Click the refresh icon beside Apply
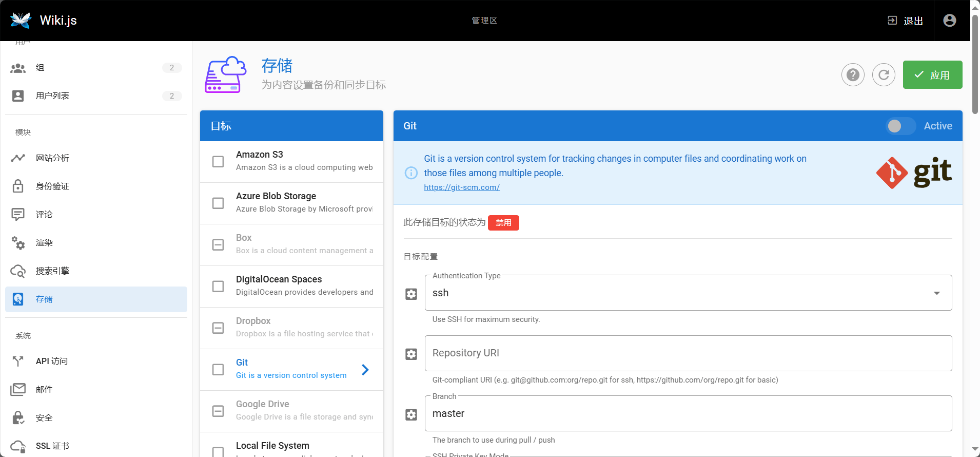The width and height of the screenshot is (980, 457). pos(884,75)
